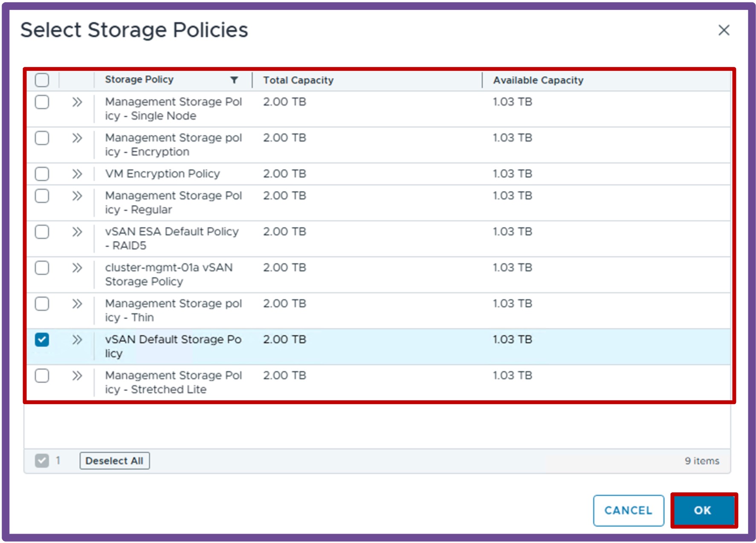Image resolution: width=756 pixels, height=543 pixels.
Task: Click 1.03 TB in vSAN Default Storage Policy row
Action: (513, 339)
